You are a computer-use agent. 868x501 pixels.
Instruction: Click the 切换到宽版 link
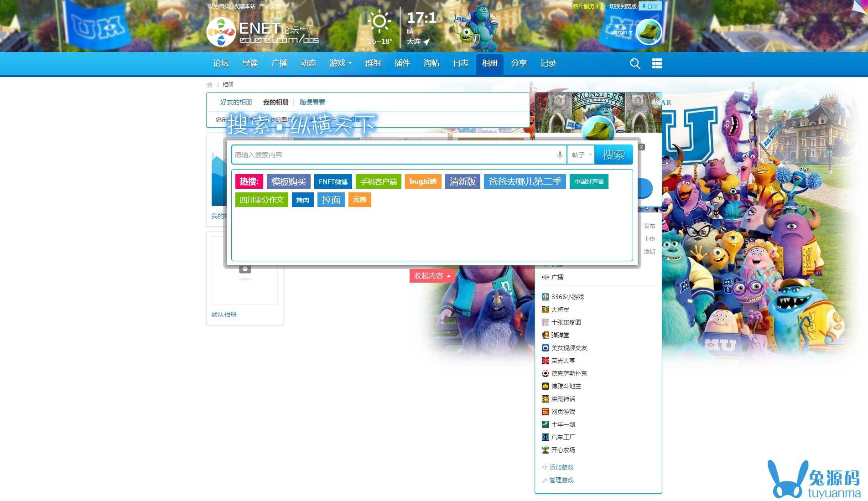point(623,6)
